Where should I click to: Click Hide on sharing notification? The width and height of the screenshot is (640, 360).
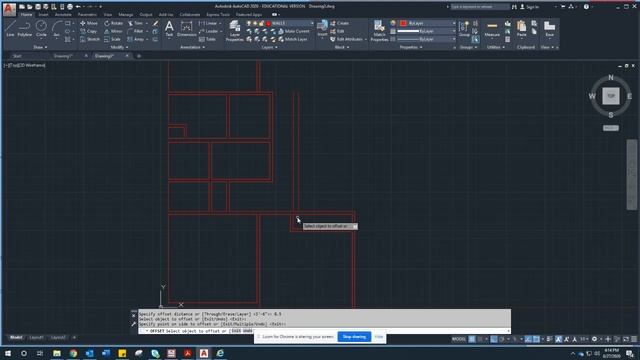(379, 337)
